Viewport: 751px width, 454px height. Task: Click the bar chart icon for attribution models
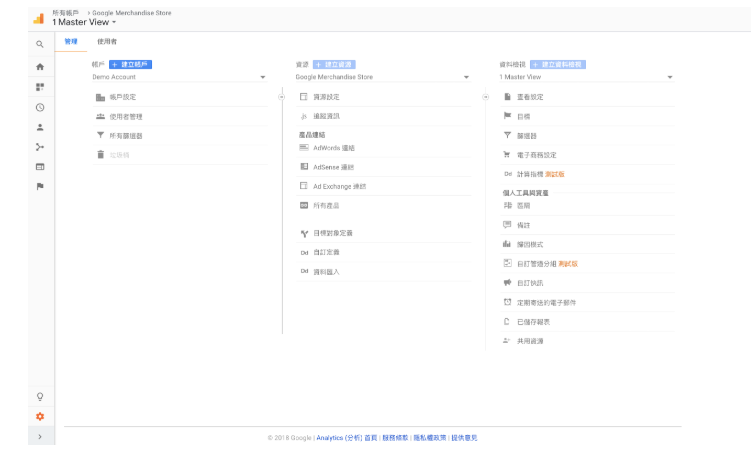coord(507,244)
